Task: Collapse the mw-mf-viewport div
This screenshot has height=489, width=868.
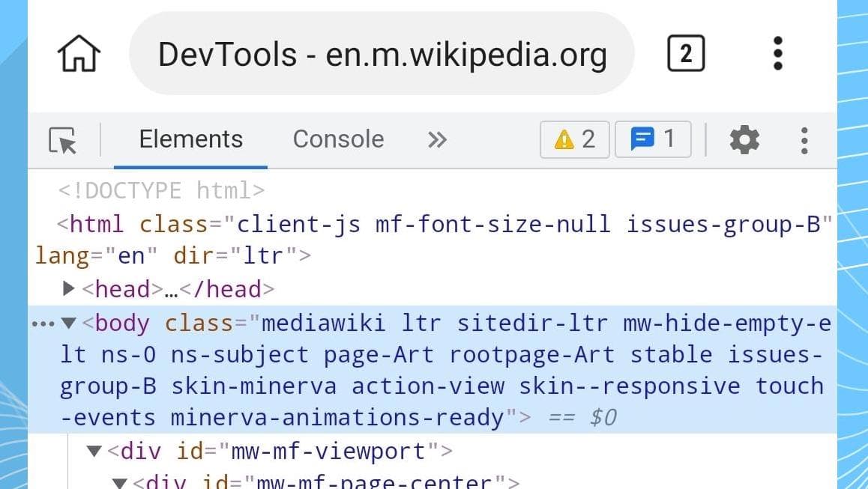Action: (94, 452)
